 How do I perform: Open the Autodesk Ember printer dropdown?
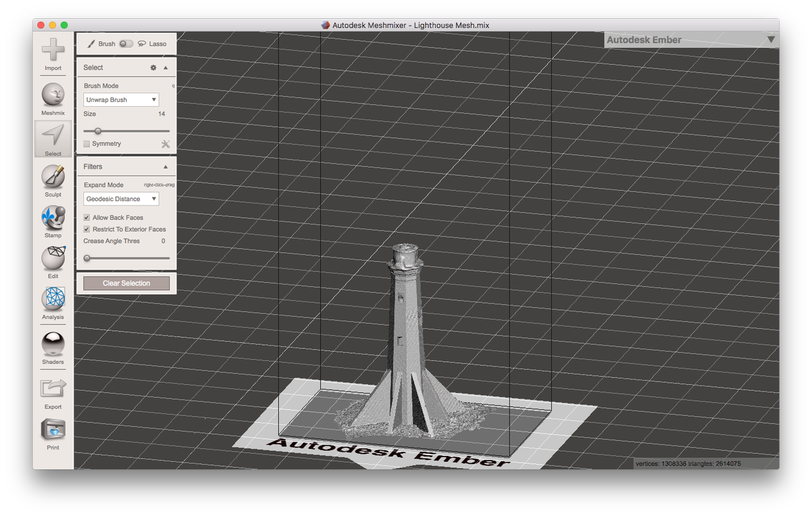(x=691, y=40)
